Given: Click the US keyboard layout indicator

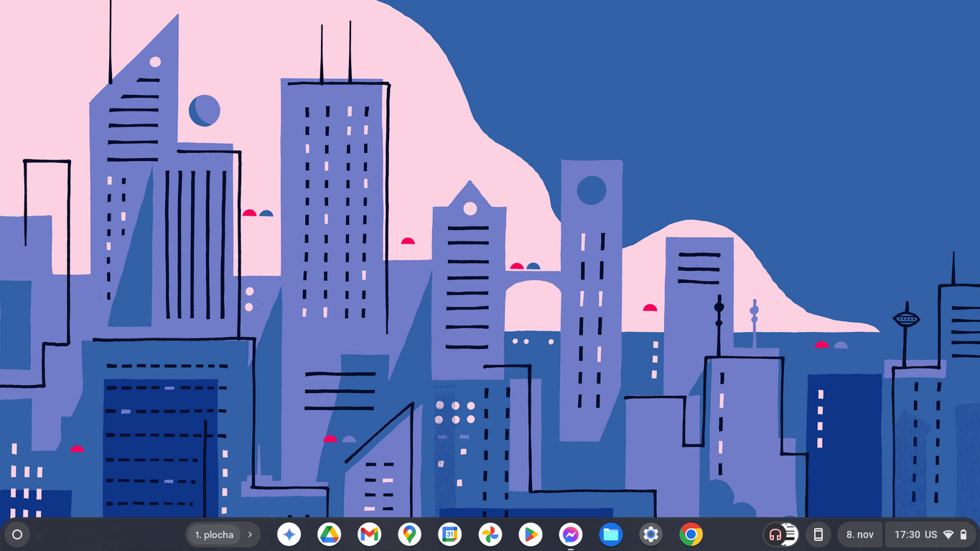Looking at the screenshot, I should [x=931, y=534].
